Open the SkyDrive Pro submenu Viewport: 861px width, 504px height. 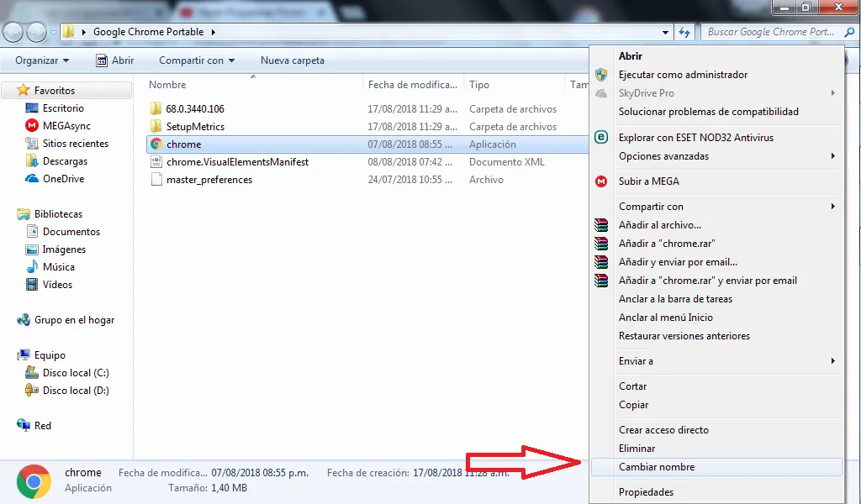[716, 93]
